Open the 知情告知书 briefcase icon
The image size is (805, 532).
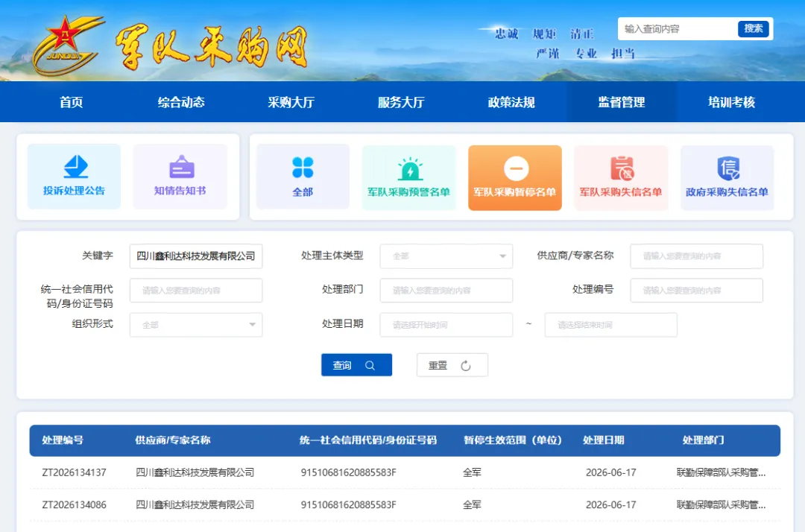point(182,166)
